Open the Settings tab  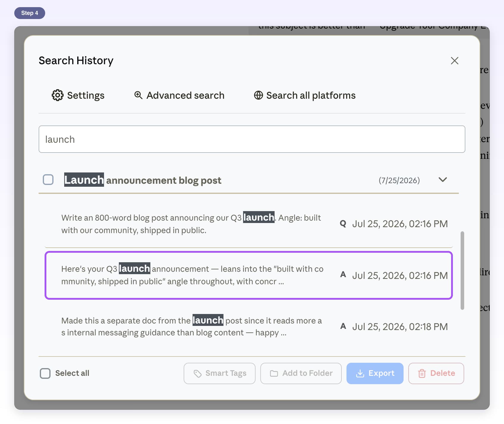78,95
